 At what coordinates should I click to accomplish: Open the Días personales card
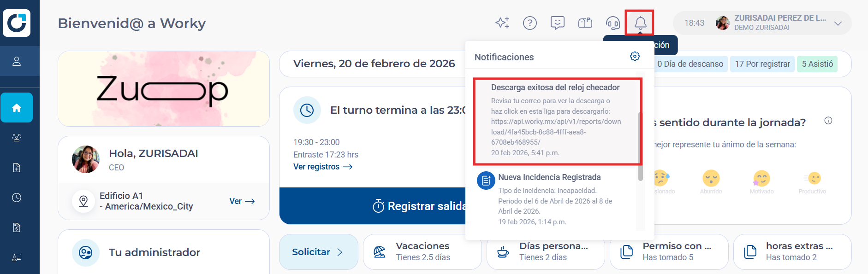(x=546, y=252)
